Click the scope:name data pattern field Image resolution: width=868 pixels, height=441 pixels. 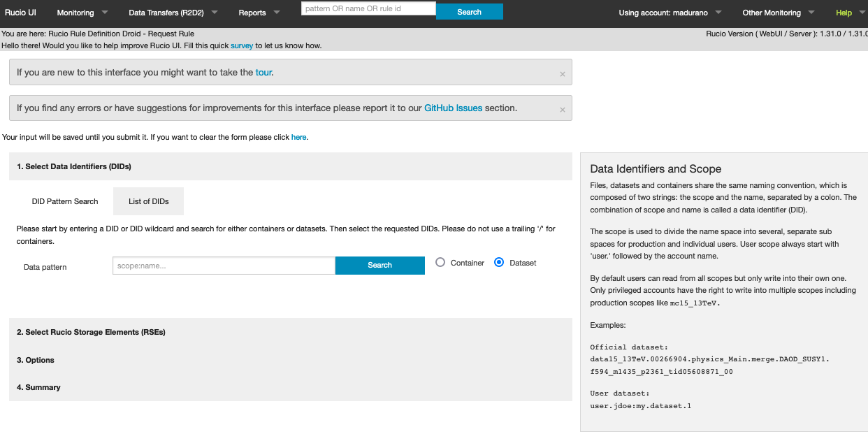point(224,266)
